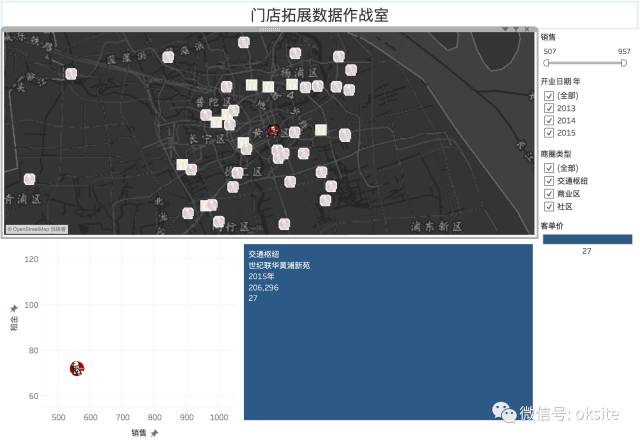The width and height of the screenshot is (640, 442).
Task: Click the blue 客单价 color legend bar
Action: click(587, 239)
